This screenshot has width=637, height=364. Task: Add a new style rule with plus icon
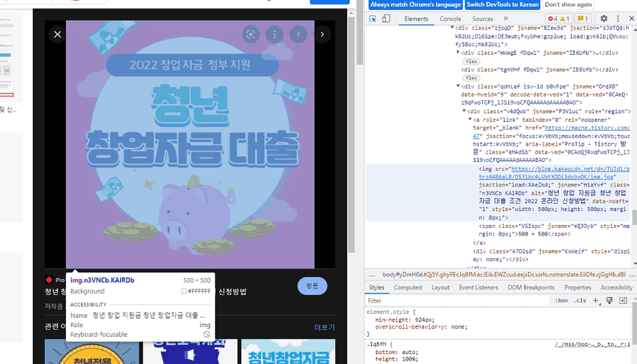coord(596,301)
